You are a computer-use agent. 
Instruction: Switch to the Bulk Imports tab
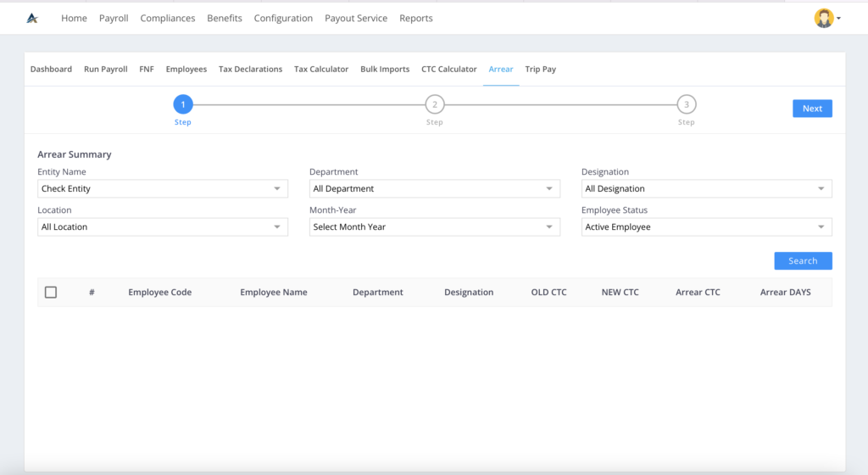click(x=385, y=70)
